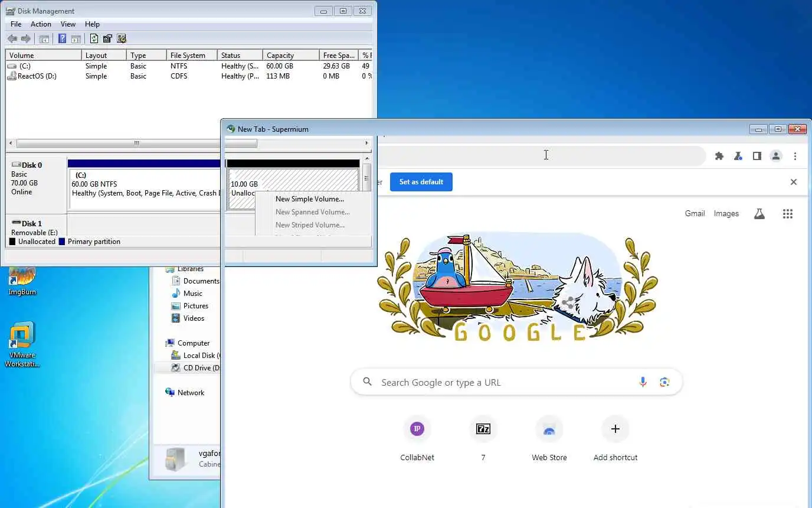Click the Refresh icon in Disk Management toolbar

coord(94,39)
